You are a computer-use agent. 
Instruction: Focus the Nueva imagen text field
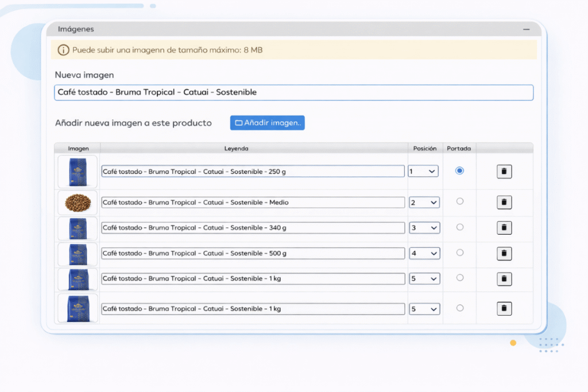293,92
